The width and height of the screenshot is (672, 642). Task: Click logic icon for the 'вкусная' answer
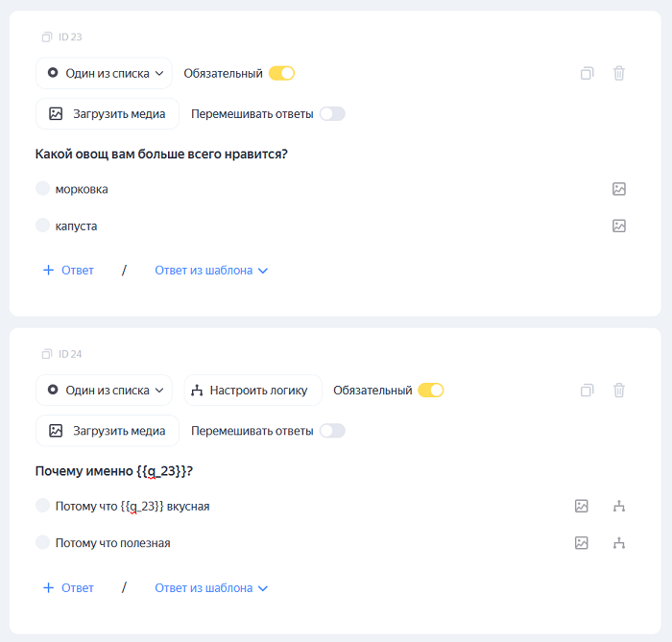pyautogui.click(x=619, y=506)
